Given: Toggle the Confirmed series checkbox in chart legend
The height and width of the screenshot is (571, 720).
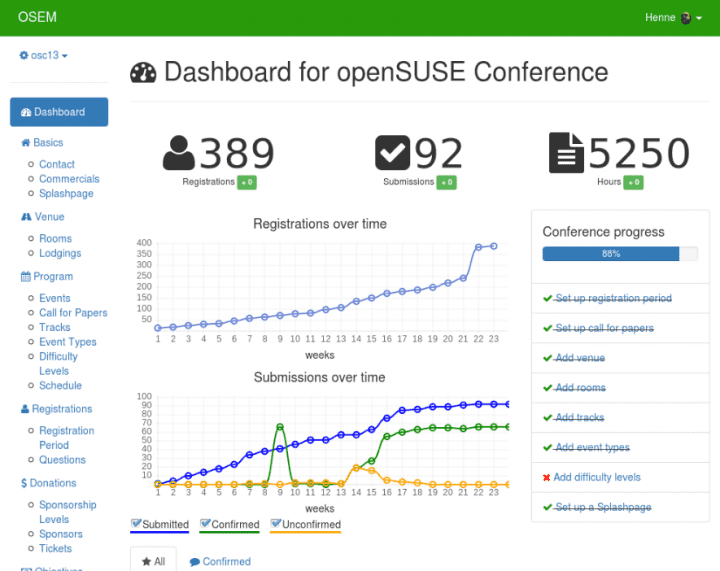Looking at the screenshot, I should (x=205, y=524).
